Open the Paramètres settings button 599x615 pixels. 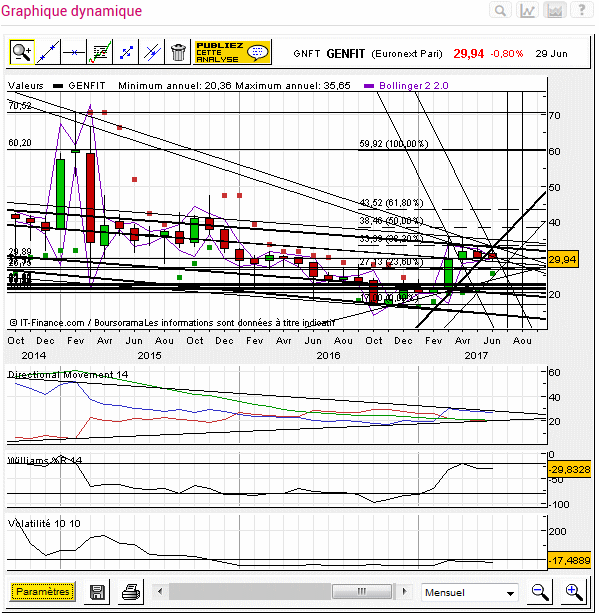coord(42,591)
